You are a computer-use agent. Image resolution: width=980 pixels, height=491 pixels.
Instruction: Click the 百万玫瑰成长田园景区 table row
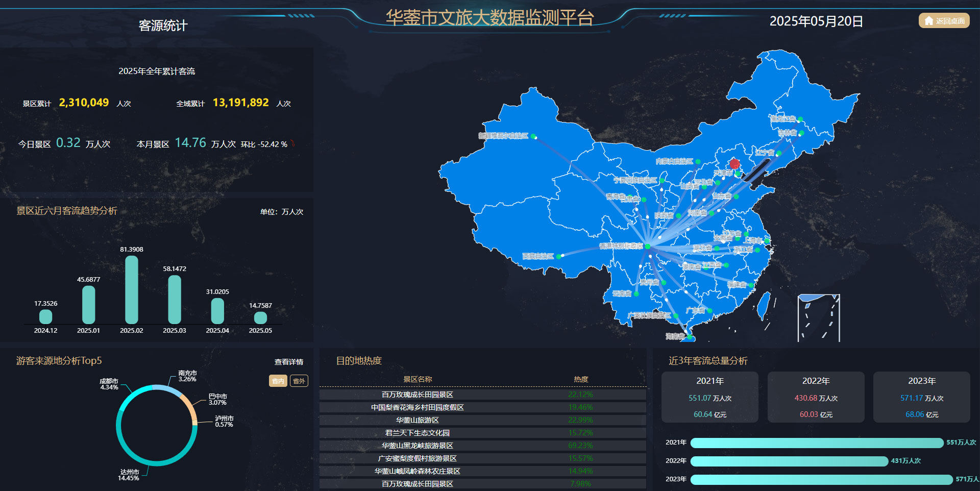coord(481,394)
